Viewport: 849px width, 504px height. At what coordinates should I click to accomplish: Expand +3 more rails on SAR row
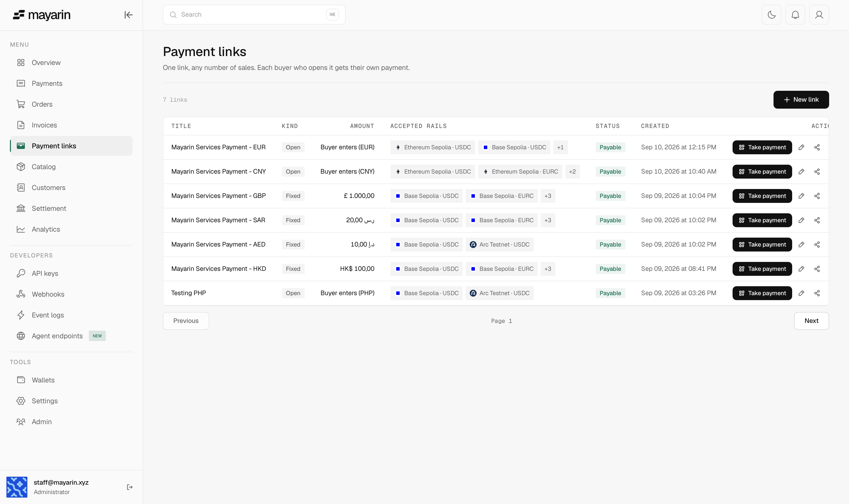[x=548, y=220]
